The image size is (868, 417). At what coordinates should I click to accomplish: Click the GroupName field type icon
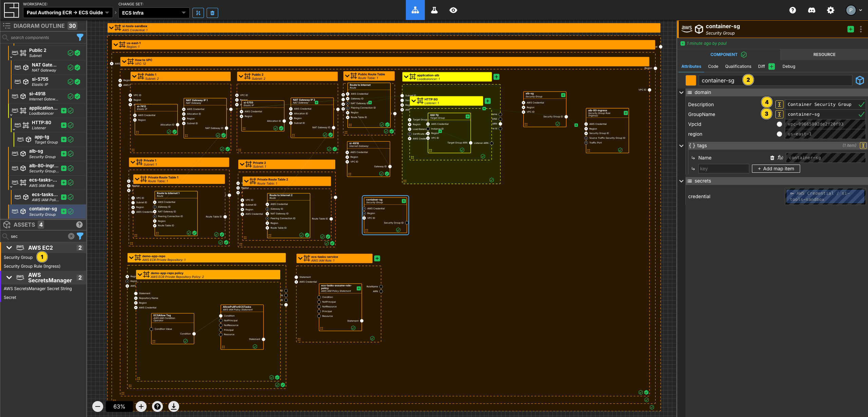click(x=779, y=114)
